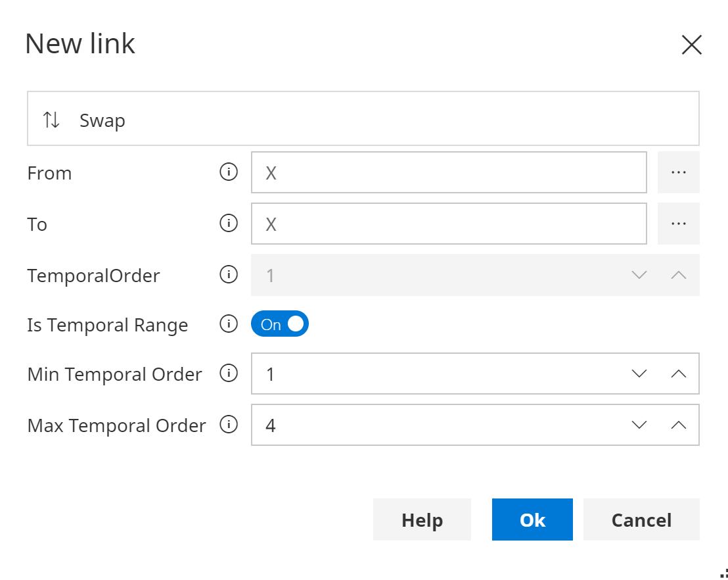The height and width of the screenshot is (580, 728).
Task: Click inside the From text field
Action: (448, 172)
